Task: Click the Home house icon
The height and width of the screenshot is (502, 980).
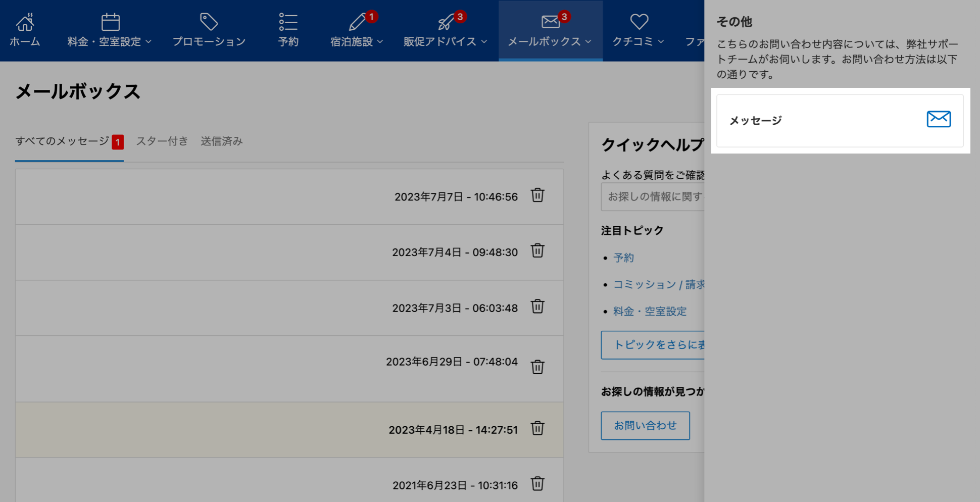Action: pyautogui.click(x=25, y=22)
